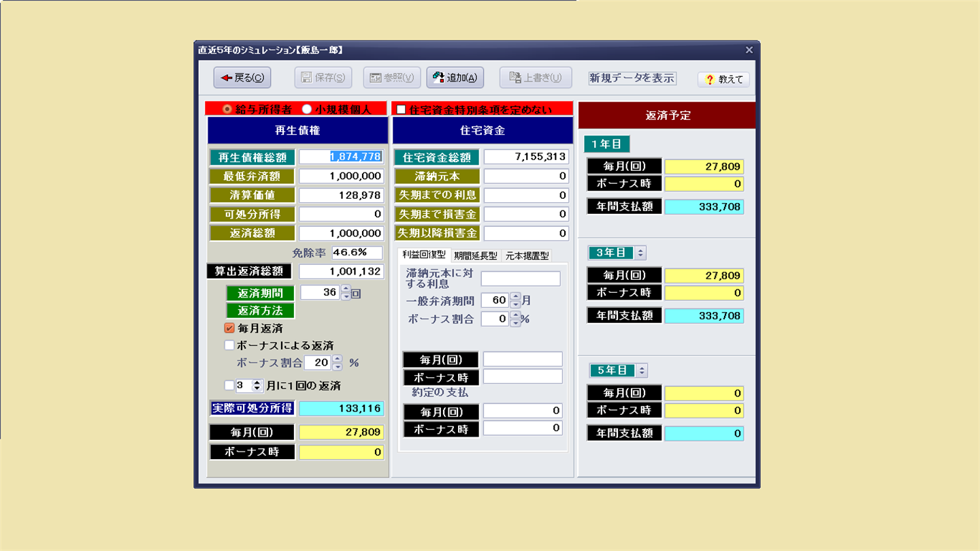This screenshot has height=551, width=980.
Task: Click the 追加(A) add button
Action: click(455, 78)
